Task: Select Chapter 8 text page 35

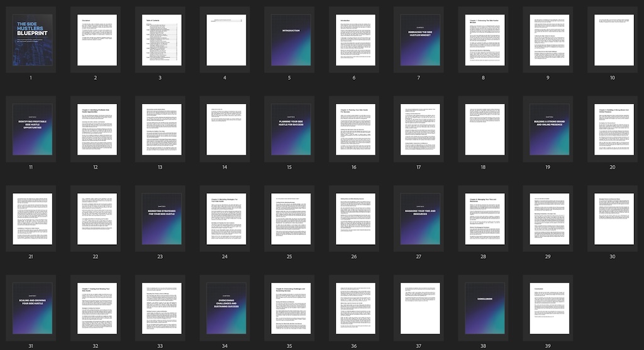Action: coord(291,308)
